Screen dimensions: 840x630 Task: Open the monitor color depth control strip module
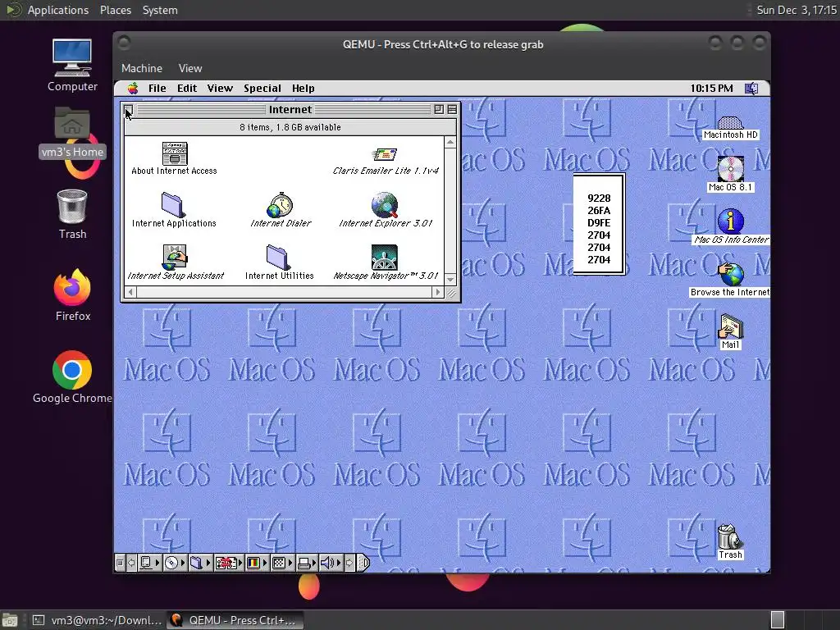(x=257, y=563)
